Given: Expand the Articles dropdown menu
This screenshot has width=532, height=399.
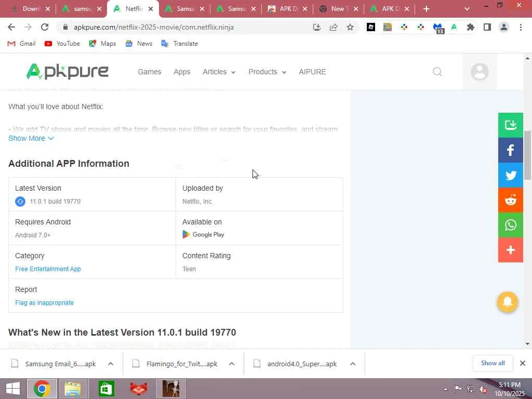Looking at the screenshot, I should tap(219, 72).
